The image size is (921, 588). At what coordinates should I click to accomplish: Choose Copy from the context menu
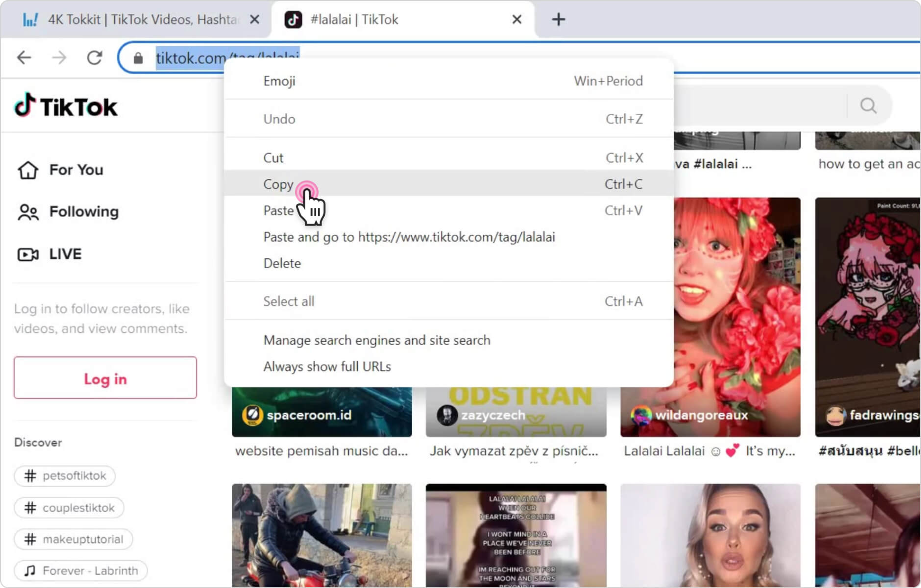click(x=278, y=184)
